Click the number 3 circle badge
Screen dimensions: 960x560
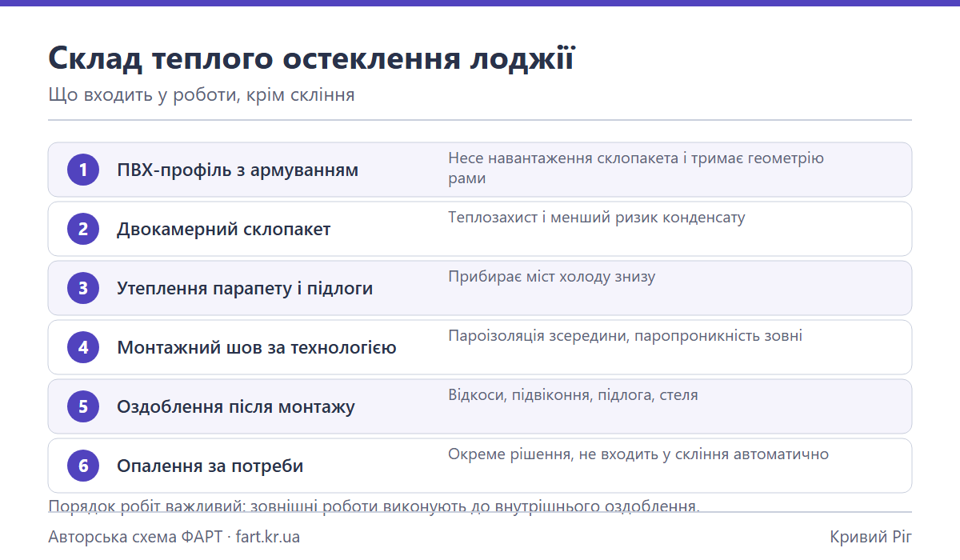pyautogui.click(x=83, y=288)
